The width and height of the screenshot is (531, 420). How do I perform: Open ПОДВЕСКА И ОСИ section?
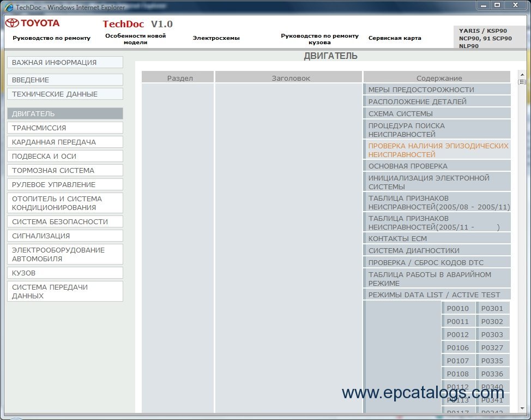point(65,157)
